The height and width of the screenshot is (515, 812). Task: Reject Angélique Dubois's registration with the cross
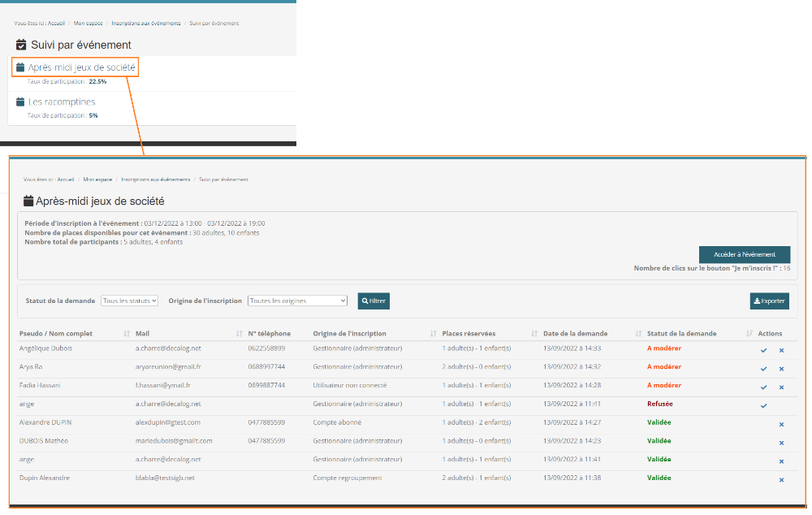(x=781, y=350)
